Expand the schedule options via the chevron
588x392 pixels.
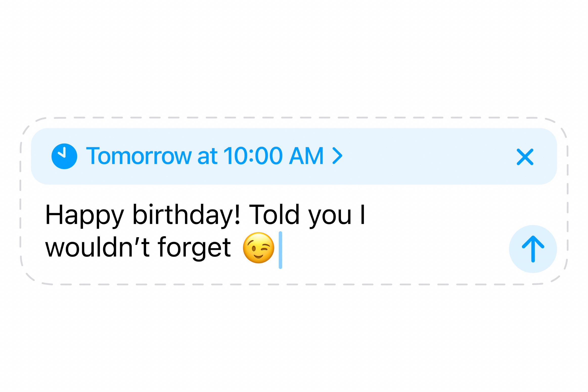click(x=338, y=156)
